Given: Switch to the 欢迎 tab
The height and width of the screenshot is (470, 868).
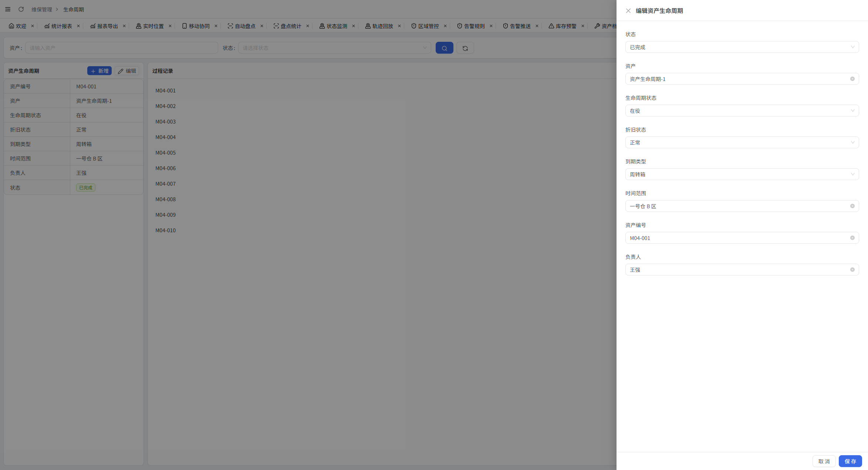Looking at the screenshot, I should pos(17,26).
